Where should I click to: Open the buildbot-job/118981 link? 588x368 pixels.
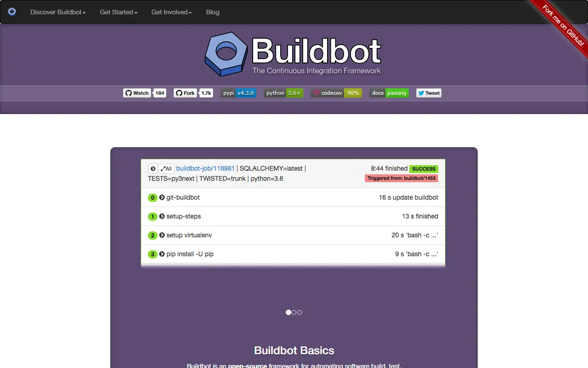[205, 168]
